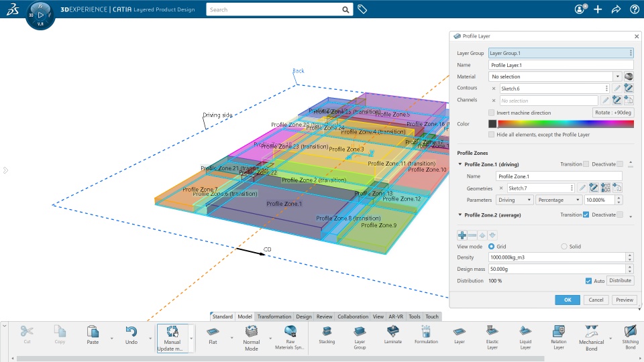Collapse Profile Zone.2 (average) section
Viewport: 644px width, 362px height.
460,215
